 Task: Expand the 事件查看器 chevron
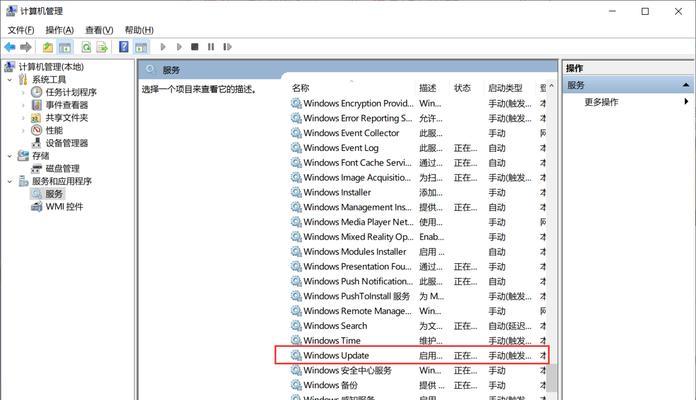[23, 105]
